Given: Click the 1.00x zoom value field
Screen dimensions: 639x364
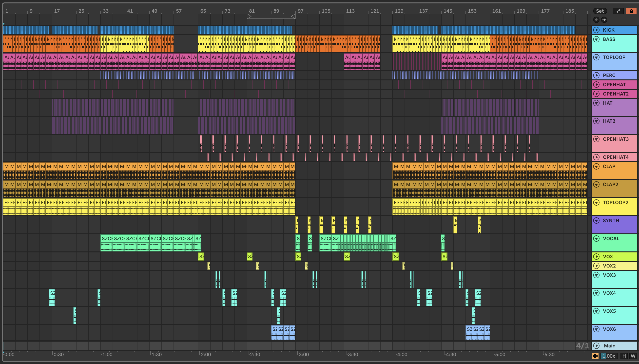Looking at the screenshot, I should click(x=609, y=356).
